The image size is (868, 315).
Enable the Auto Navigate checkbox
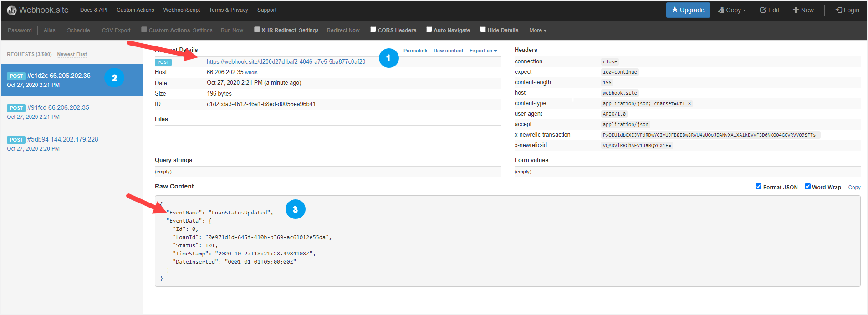click(429, 30)
